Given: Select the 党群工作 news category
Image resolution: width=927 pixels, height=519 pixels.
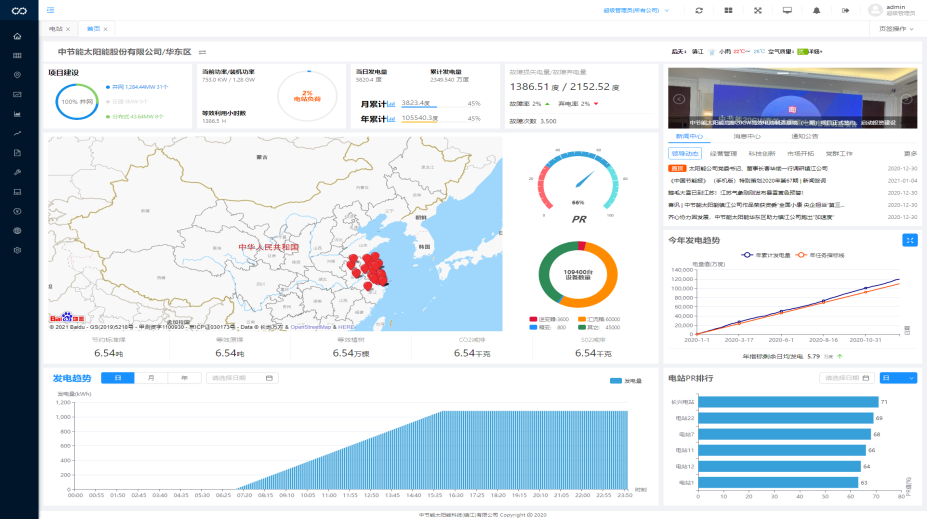Looking at the screenshot, I should (x=839, y=154).
